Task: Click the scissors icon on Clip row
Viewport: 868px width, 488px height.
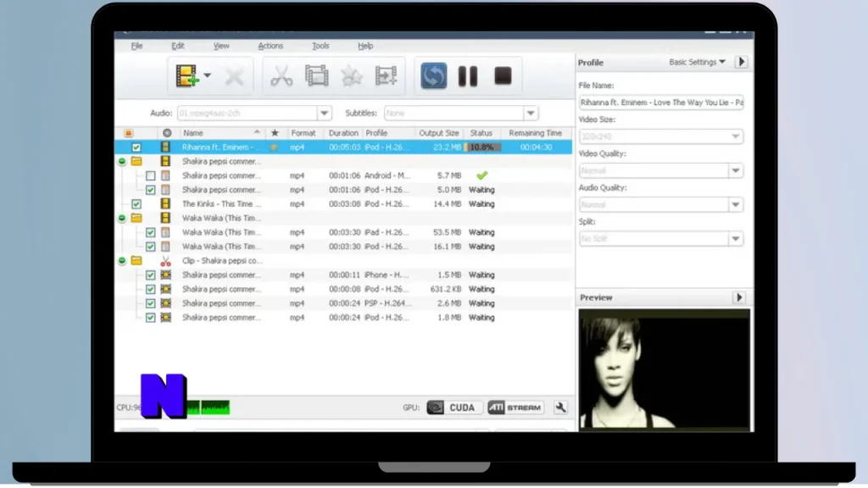Action: 165,261
